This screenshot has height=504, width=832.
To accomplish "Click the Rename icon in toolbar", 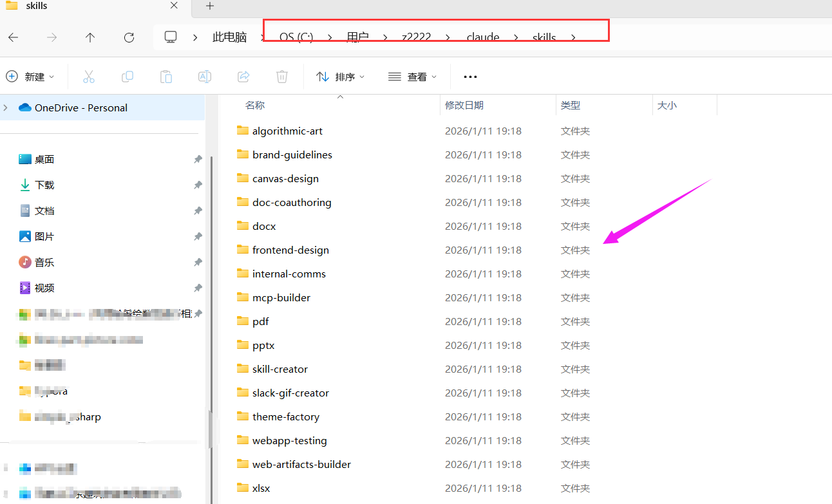I will click(x=205, y=77).
